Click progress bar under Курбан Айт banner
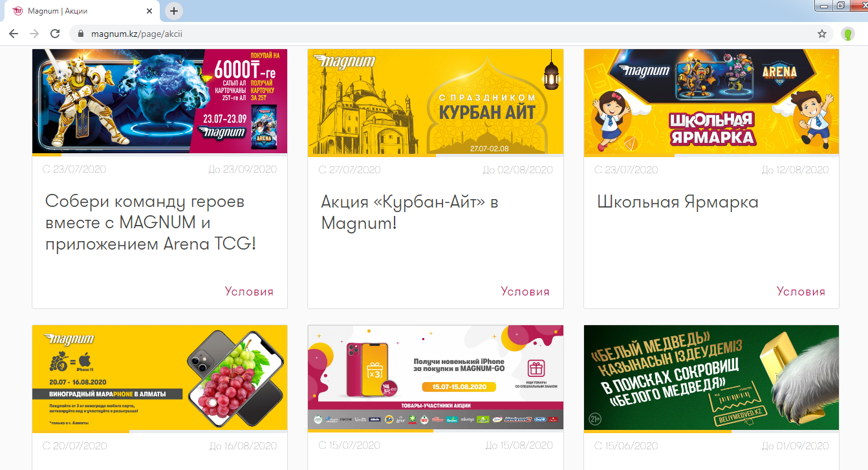This screenshot has height=470, width=868. (x=435, y=155)
